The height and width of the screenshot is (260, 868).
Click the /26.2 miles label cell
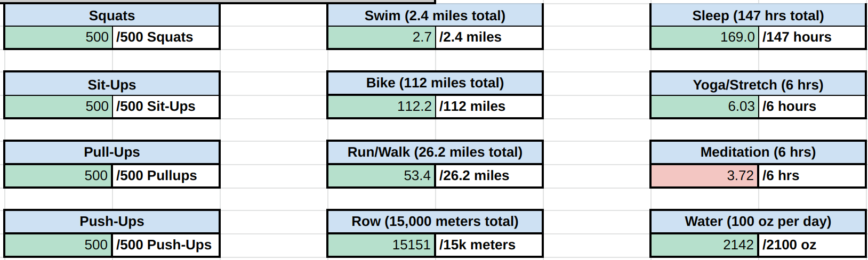[489, 176]
